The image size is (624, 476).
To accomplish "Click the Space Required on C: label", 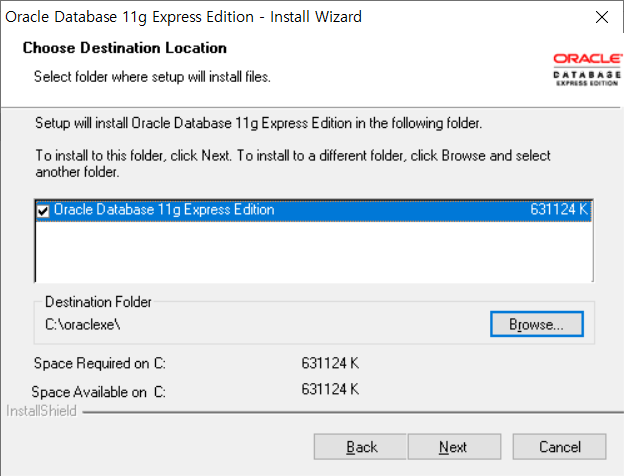I will point(99,363).
